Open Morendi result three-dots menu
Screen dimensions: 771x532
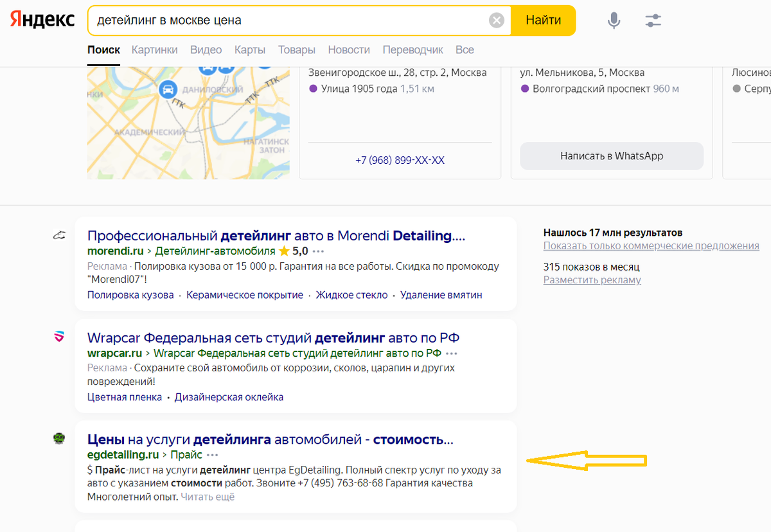pyautogui.click(x=319, y=251)
